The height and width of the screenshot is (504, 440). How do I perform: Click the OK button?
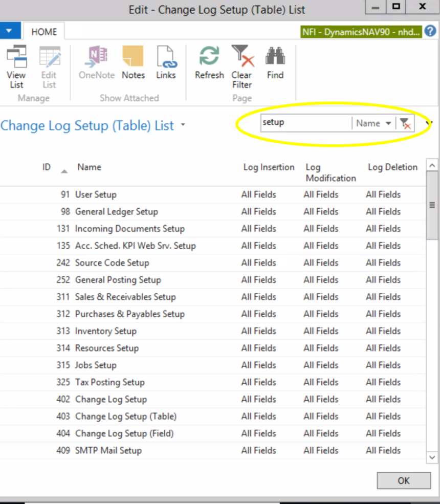404,480
